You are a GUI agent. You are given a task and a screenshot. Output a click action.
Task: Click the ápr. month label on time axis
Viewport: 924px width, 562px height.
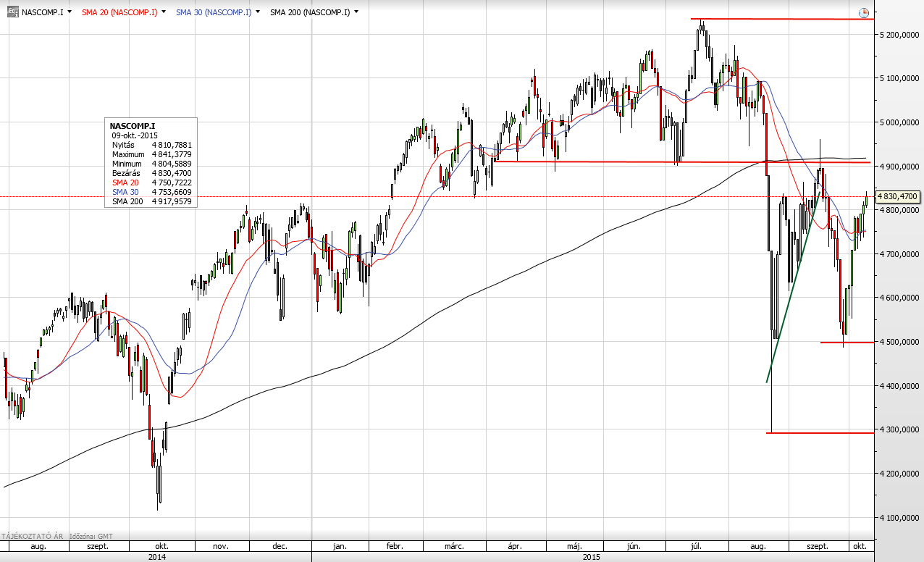click(x=515, y=546)
